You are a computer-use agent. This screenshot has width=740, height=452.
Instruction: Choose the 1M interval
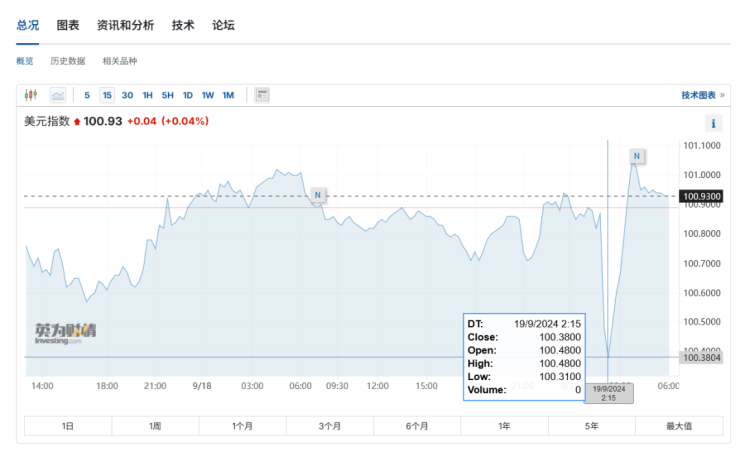(x=228, y=95)
